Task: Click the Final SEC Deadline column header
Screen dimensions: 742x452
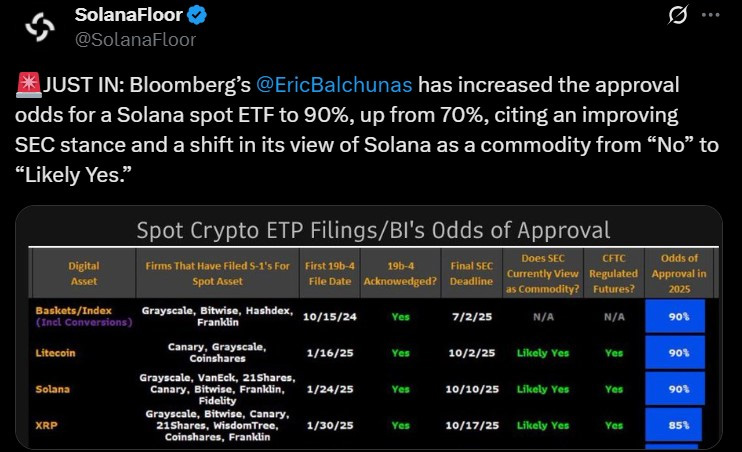Action: pyautogui.click(x=471, y=274)
